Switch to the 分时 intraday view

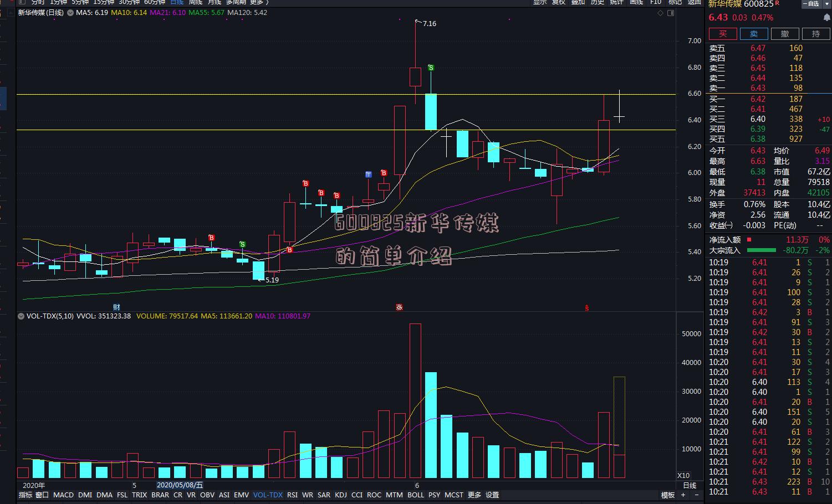[38, 2]
